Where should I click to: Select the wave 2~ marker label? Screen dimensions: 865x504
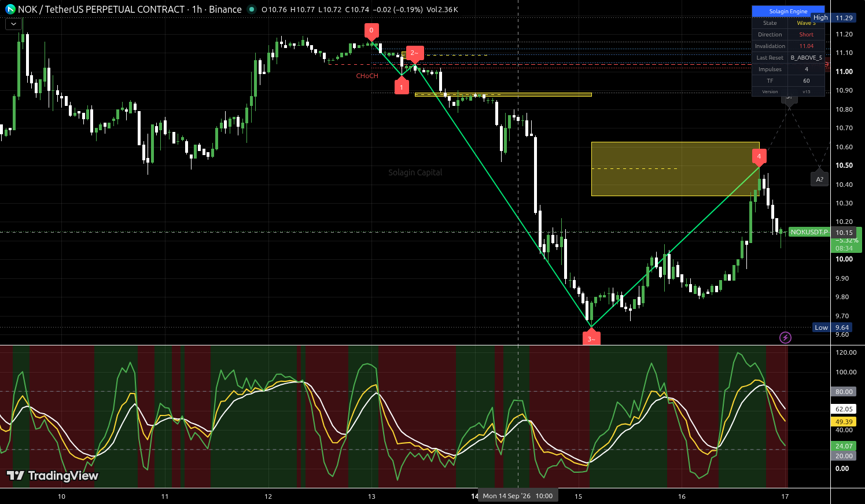pyautogui.click(x=414, y=54)
